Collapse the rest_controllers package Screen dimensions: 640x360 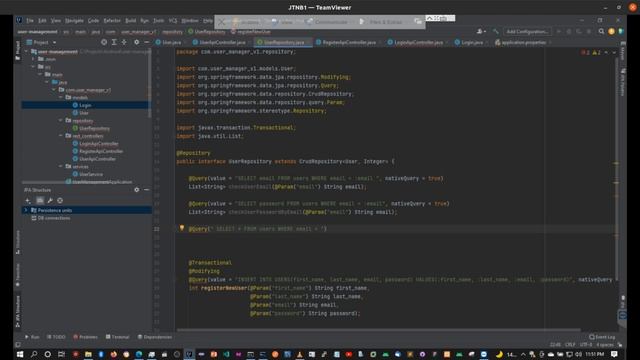tap(61, 136)
